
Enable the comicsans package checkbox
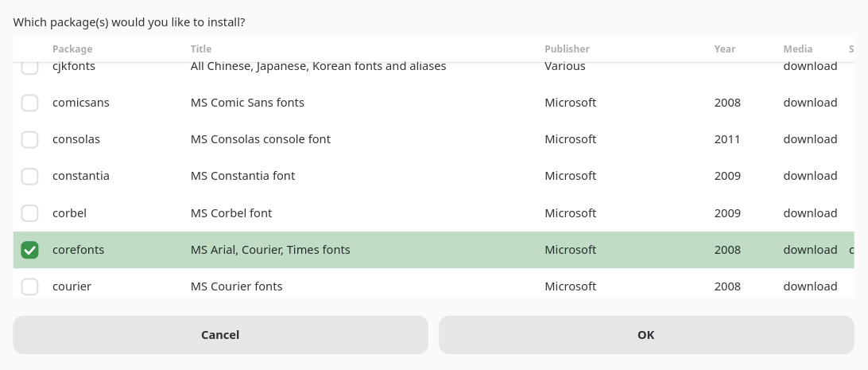[x=29, y=103]
